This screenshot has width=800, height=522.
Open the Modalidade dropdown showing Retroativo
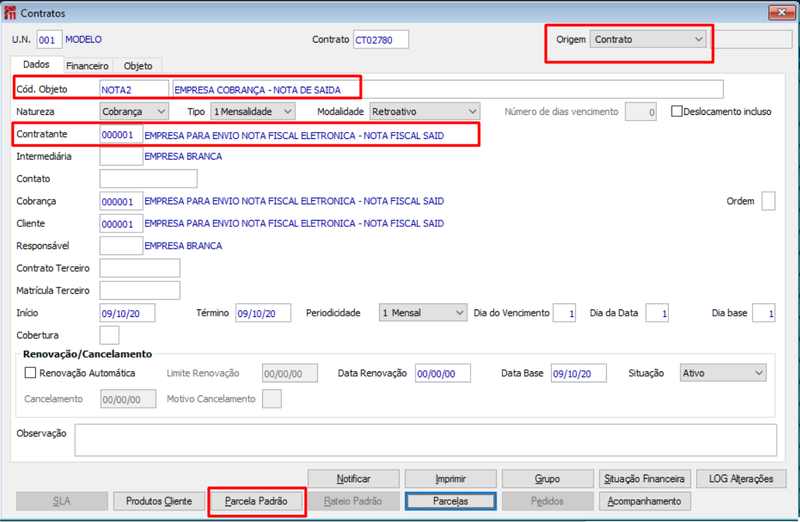click(424, 111)
